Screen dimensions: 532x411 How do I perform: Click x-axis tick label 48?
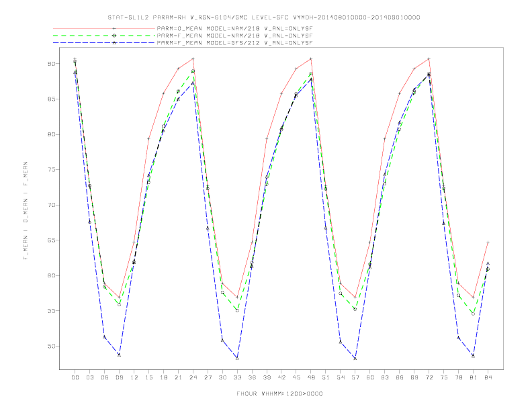(311, 377)
